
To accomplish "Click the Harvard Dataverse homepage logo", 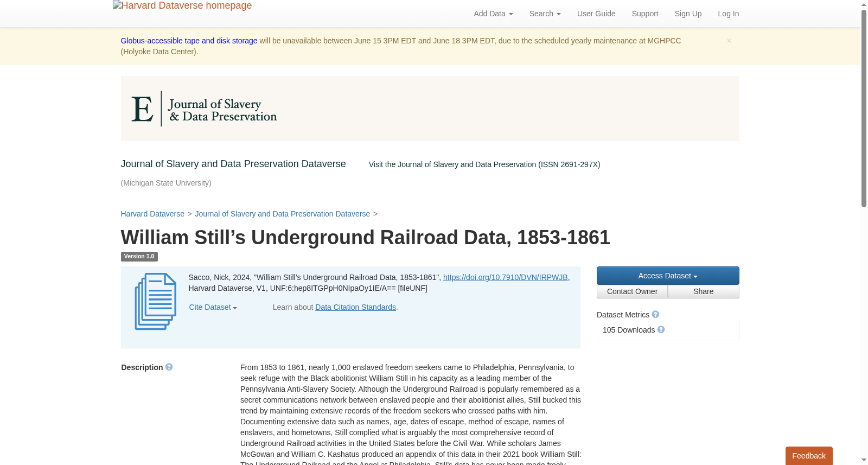I will tap(182, 6).
